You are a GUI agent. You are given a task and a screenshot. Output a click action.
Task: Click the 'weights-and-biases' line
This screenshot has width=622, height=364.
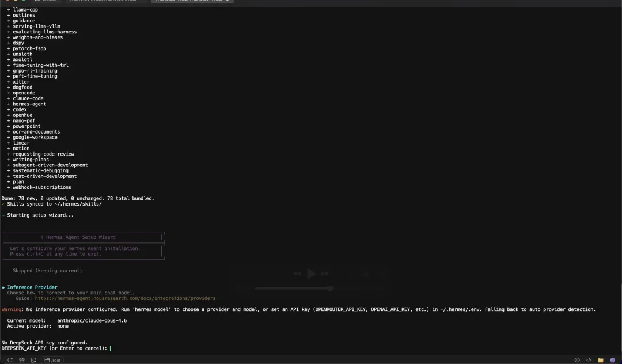pyautogui.click(x=35, y=37)
